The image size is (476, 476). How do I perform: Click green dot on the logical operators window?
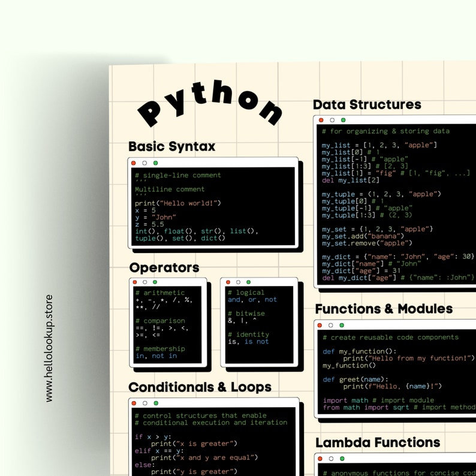coord(248,282)
